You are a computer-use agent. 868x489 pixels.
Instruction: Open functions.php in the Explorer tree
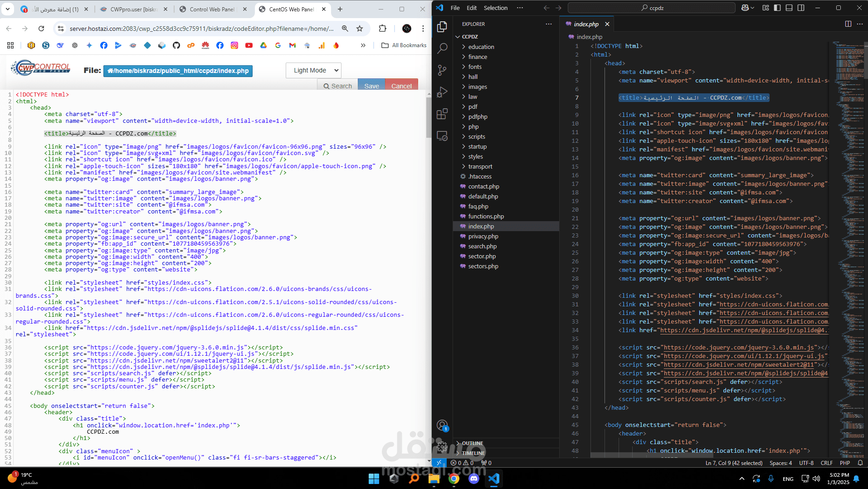[486, 216]
